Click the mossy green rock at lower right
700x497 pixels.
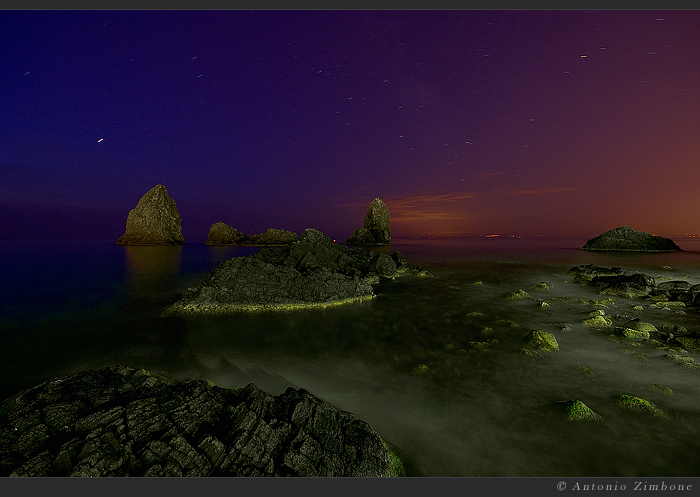(577, 410)
